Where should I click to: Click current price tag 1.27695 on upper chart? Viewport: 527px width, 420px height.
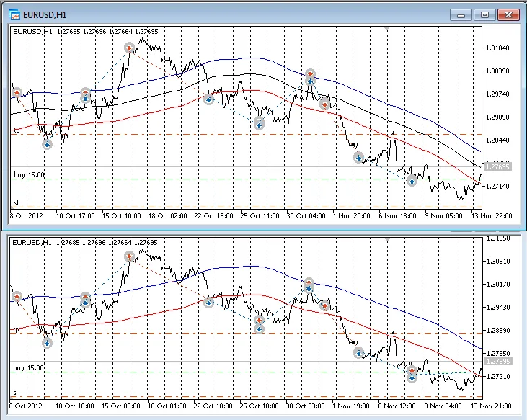(x=497, y=166)
